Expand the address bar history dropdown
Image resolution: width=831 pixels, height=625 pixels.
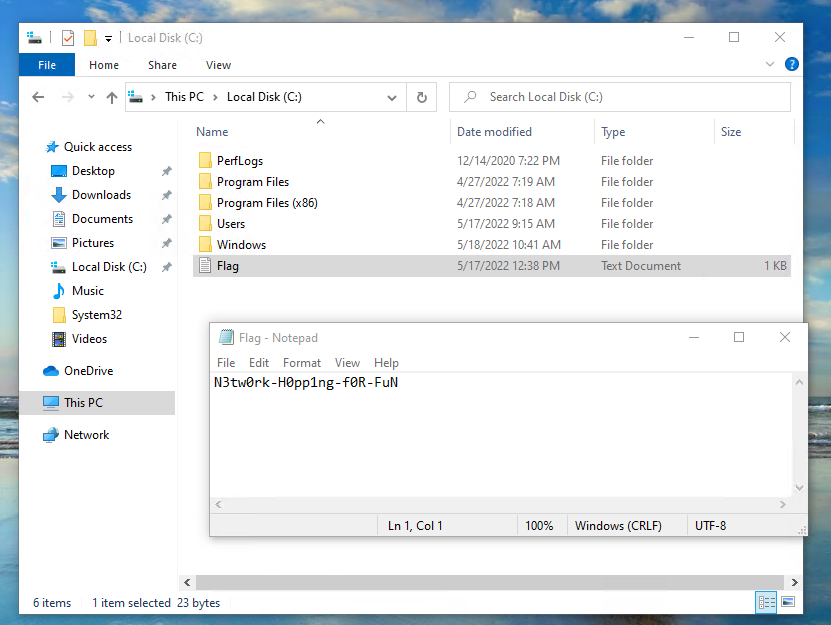point(392,98)
